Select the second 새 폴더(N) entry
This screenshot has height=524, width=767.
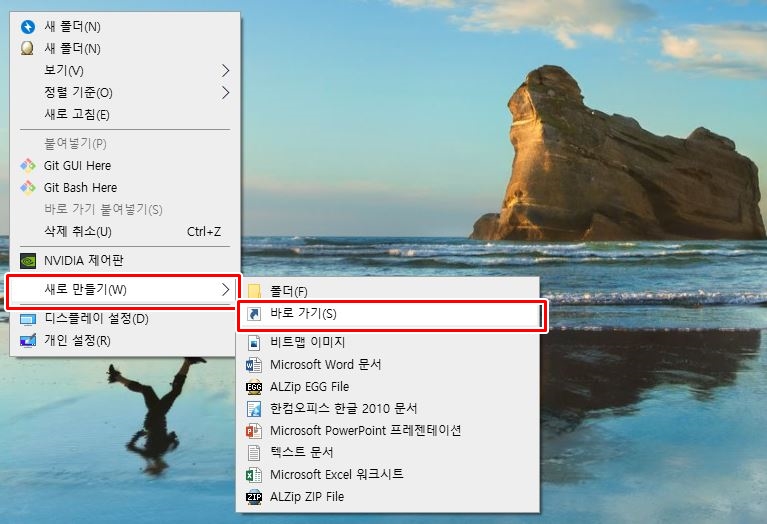point(125,48)
